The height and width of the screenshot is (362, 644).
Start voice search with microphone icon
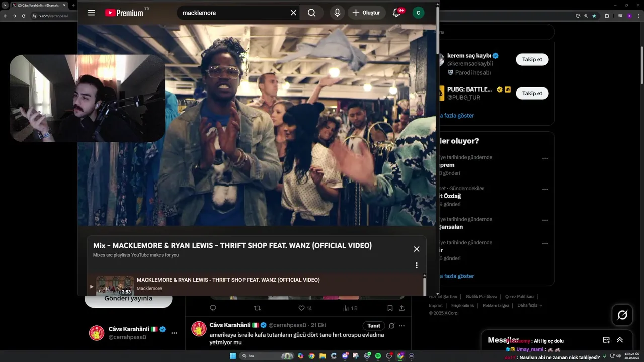(337, 13)
